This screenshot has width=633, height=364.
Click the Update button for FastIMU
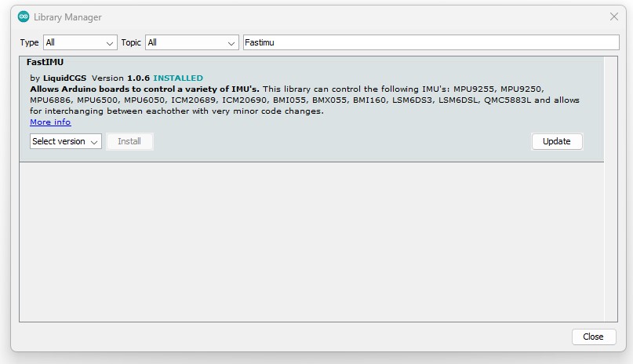click(x=557, y=142)
